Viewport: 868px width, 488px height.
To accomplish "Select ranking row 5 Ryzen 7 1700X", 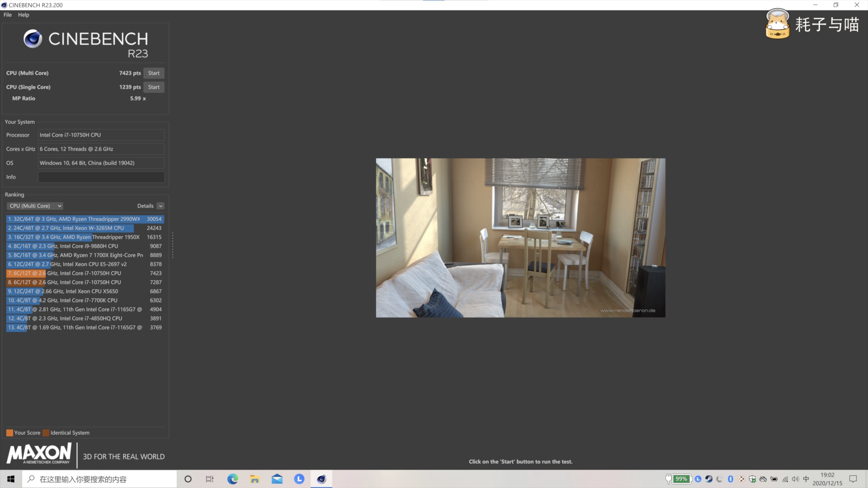I will 85,255.
